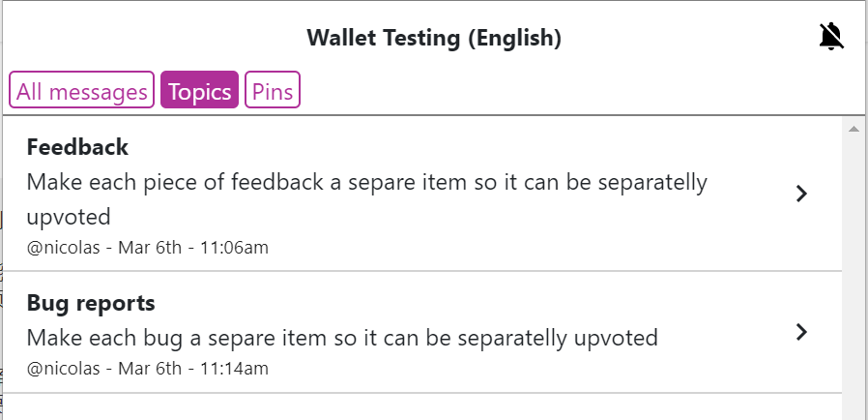Click @nicolas author under Feedback topic

click(x=63, y=247)
